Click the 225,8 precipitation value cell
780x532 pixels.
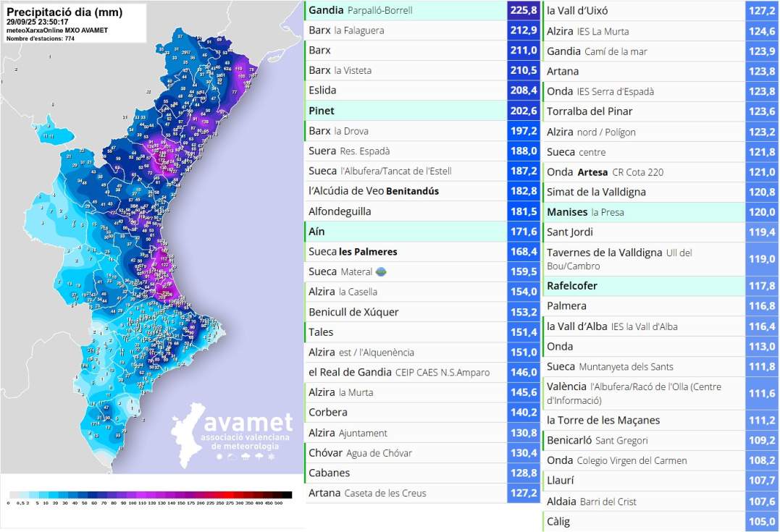click(524, 10)
